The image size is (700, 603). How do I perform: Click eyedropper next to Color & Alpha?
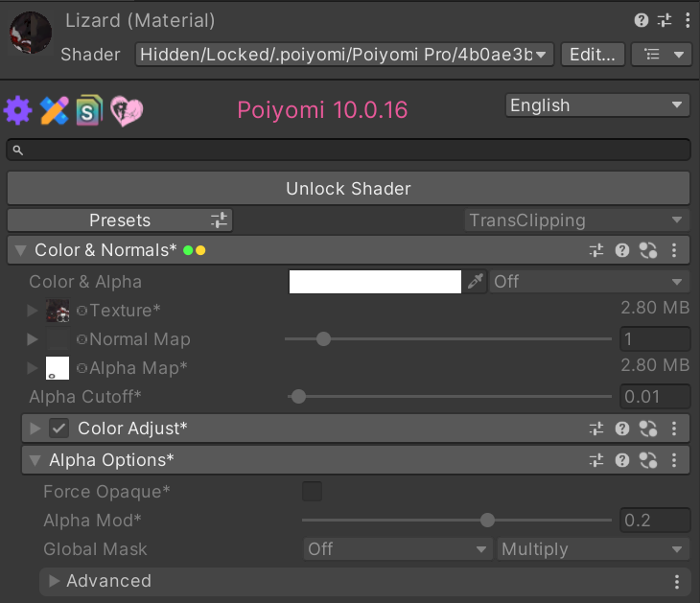tap(475, 282)
